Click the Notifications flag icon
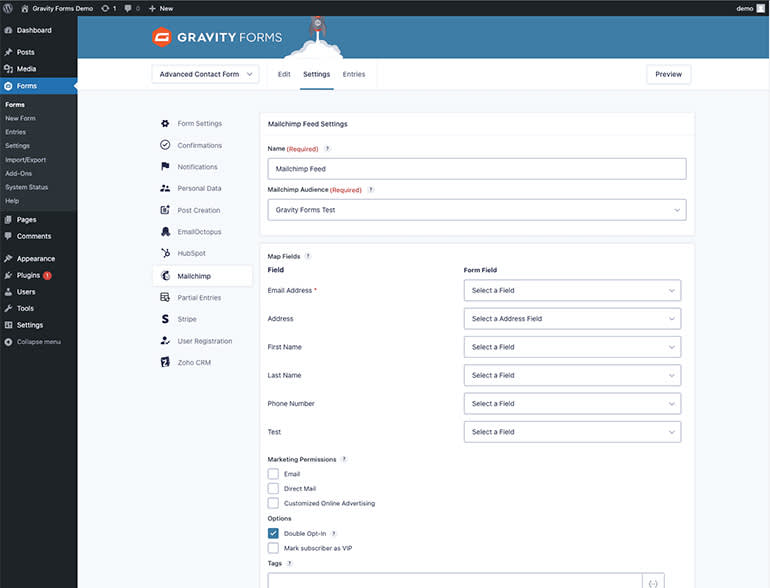This screenshot has width=770, height=588. click(165, 167)
